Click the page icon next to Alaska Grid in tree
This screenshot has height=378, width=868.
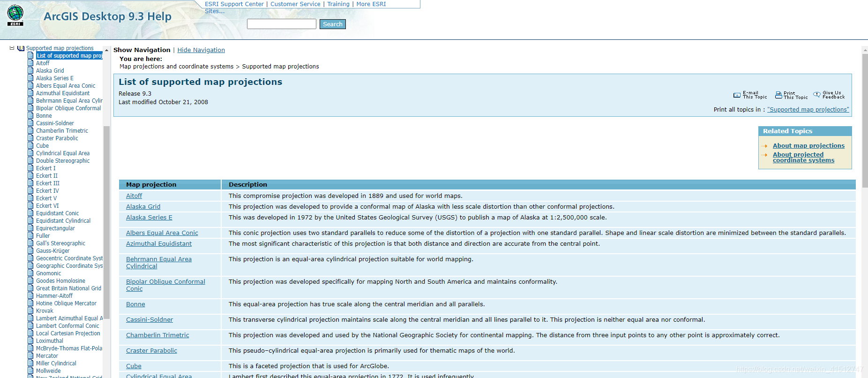coord(30,70)
